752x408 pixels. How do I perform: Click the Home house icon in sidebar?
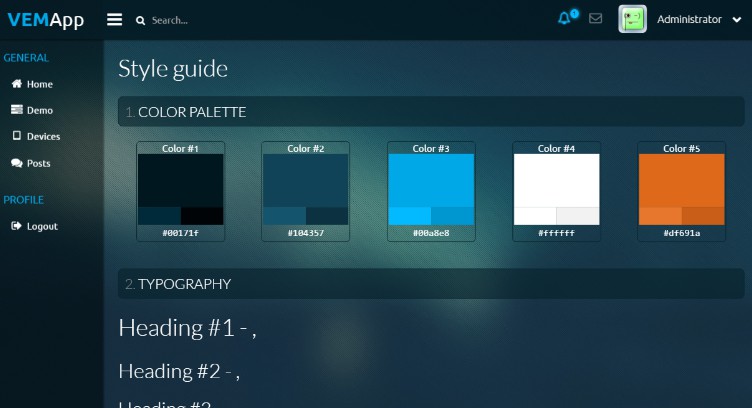[17, 84]
